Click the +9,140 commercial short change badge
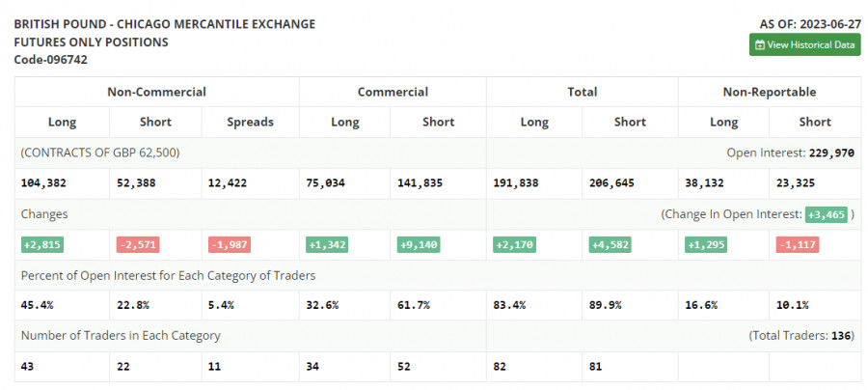This screenshot has width=868, height=390. [x=418, y=245]
